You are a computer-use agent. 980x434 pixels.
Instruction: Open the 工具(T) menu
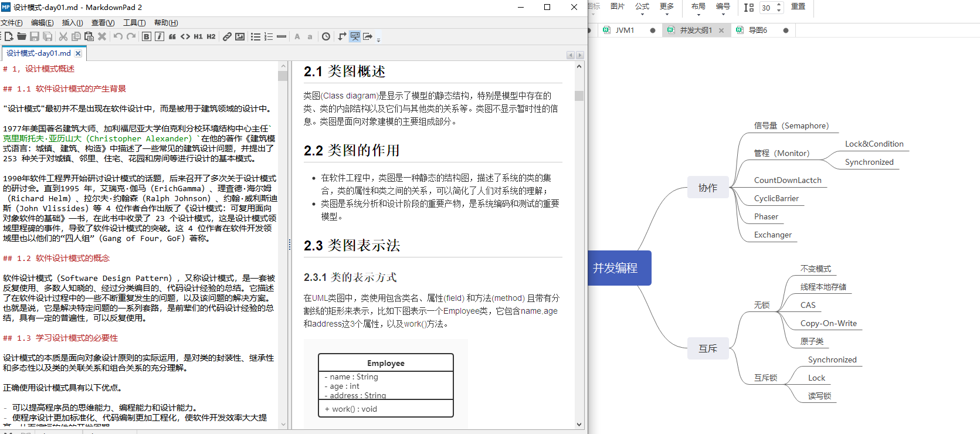134,23
